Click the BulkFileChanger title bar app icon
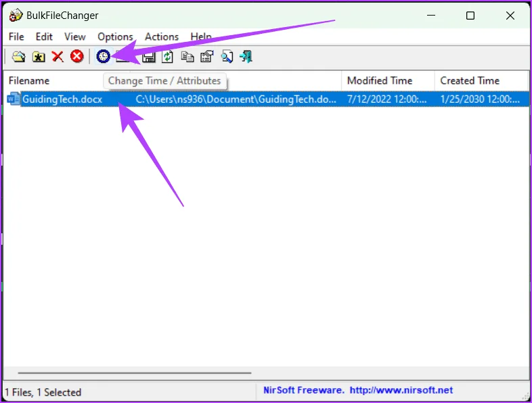This screenshot has width=532, height=403. pos(16,16)
